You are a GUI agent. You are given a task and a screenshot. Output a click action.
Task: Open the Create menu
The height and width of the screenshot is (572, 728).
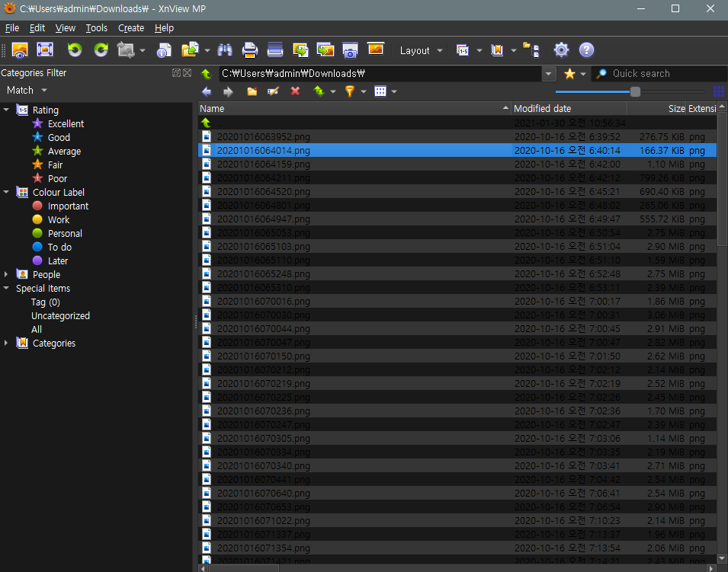(x=131, y=28)
